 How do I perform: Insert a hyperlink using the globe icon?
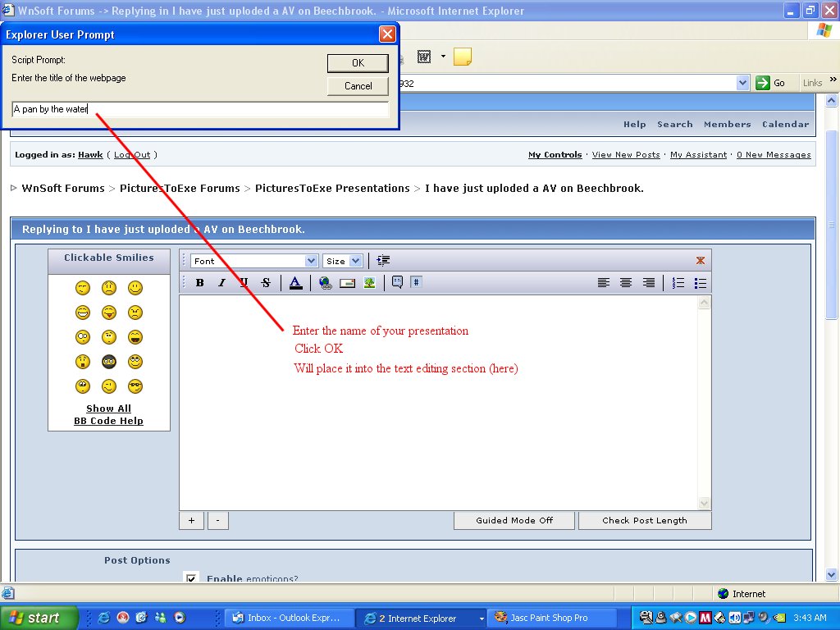click(325, 283)
